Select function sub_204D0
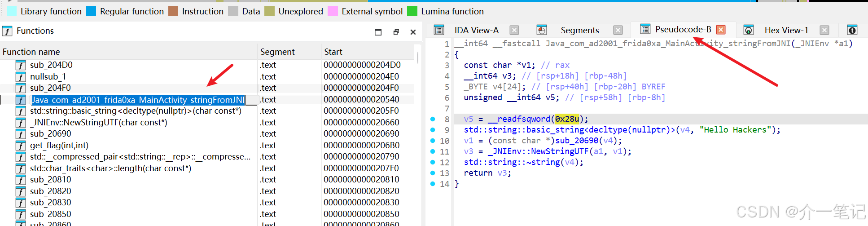 point(51,65)
